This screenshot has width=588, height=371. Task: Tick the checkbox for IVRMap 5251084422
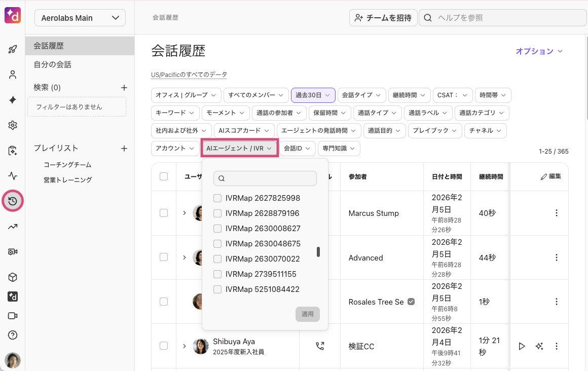pyautogui.click(x=217, y=289)
